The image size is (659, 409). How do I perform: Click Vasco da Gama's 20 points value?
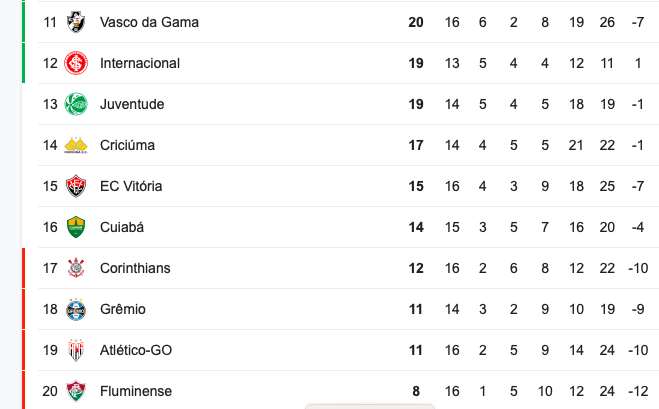tap(416, 22)
